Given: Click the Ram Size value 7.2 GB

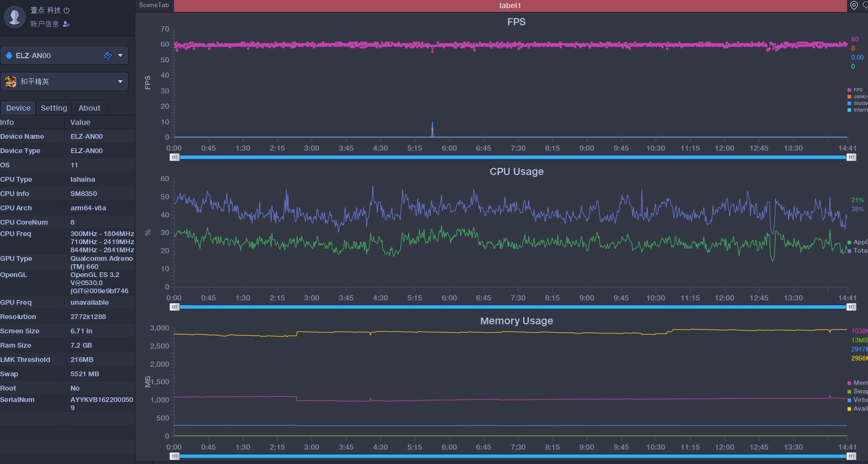Looking at the screenshot, I should (x=81, y=345).
